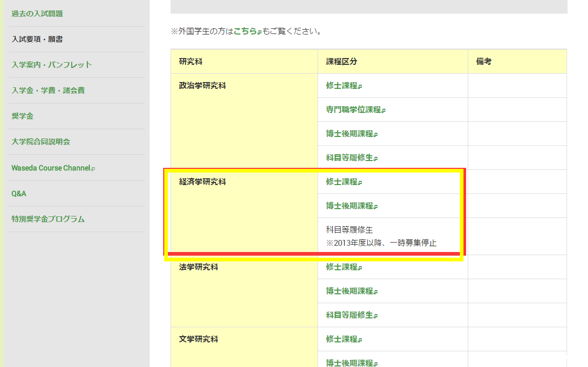Open 修士課程 link for 文学研究科

(342, 339)
